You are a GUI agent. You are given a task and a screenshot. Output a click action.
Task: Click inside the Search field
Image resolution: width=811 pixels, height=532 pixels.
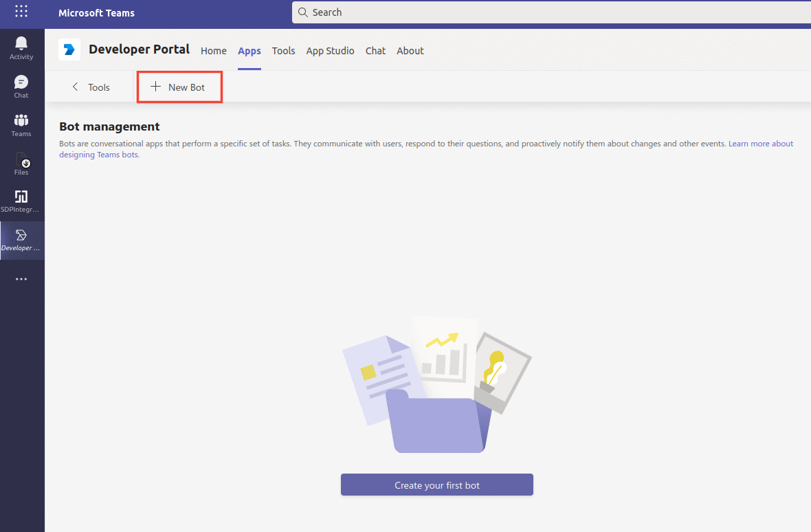[x=551, y=12]
